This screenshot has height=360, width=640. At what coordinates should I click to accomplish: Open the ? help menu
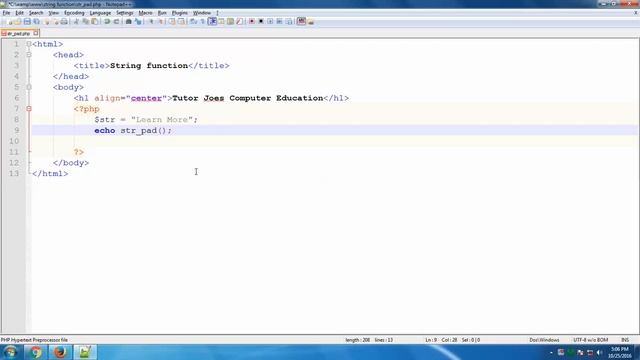tap(218, 13)
